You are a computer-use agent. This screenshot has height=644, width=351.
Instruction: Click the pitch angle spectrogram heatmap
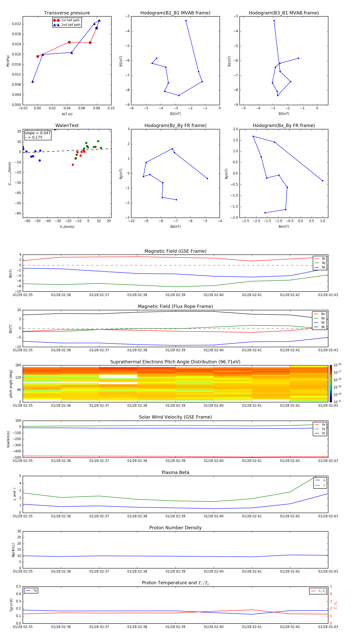point(175,383)
